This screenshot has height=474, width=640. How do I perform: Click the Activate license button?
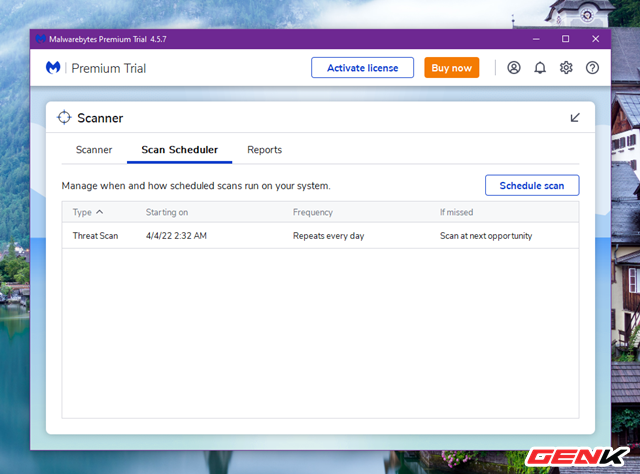point(362,68)
